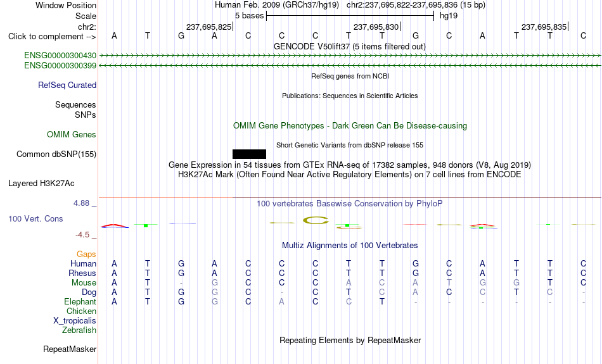Click the Common dbSNP(155) track label
The image size is (602, 364).
(x=56, y=154)
